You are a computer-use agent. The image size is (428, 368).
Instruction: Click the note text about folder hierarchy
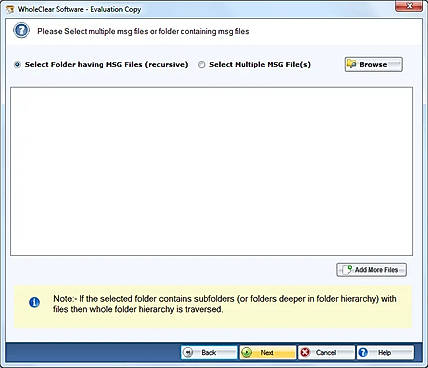(225, 304)
